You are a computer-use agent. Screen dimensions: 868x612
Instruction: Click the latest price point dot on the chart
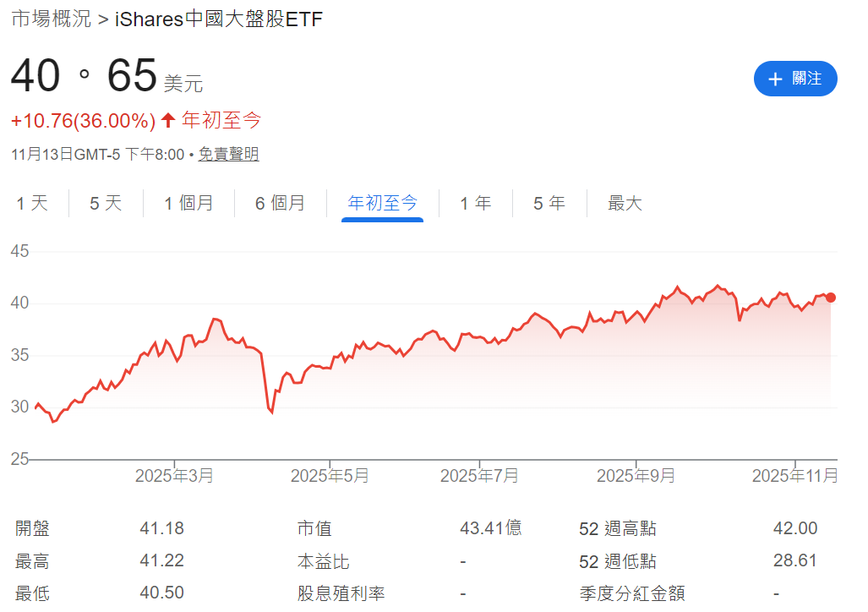(x=829, y=297)
